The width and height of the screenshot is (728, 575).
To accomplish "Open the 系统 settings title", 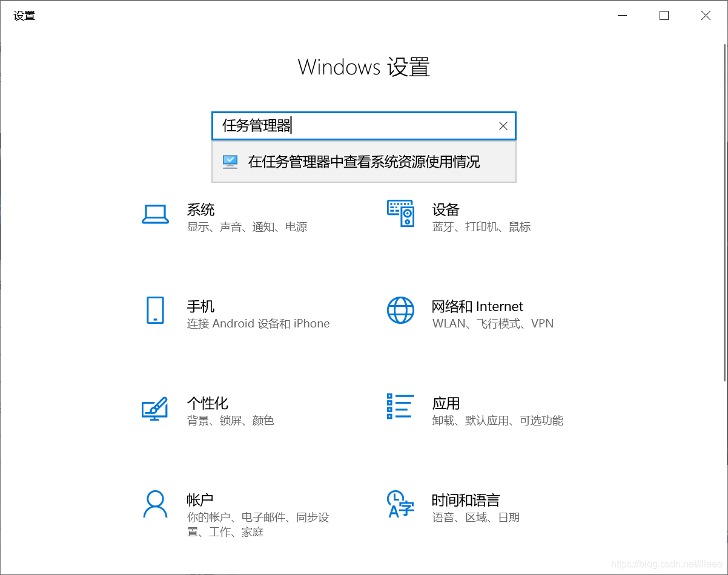I will coord(200,210).
